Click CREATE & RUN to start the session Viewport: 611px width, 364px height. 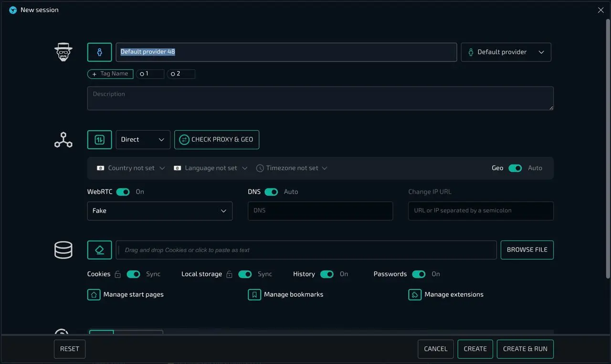(x=525, y=349)
